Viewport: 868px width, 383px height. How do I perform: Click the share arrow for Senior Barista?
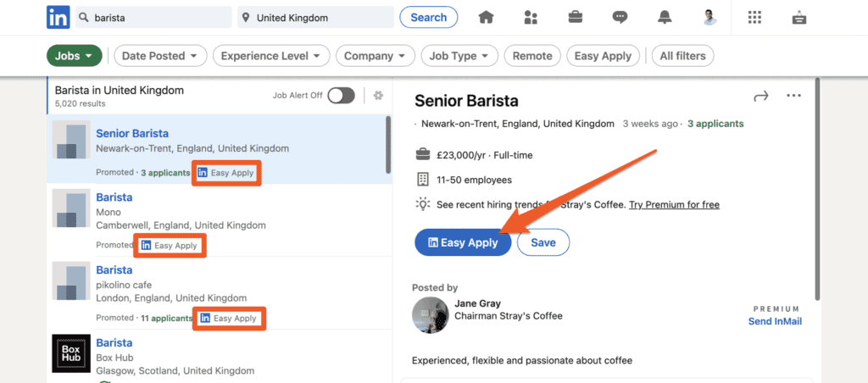760,96
